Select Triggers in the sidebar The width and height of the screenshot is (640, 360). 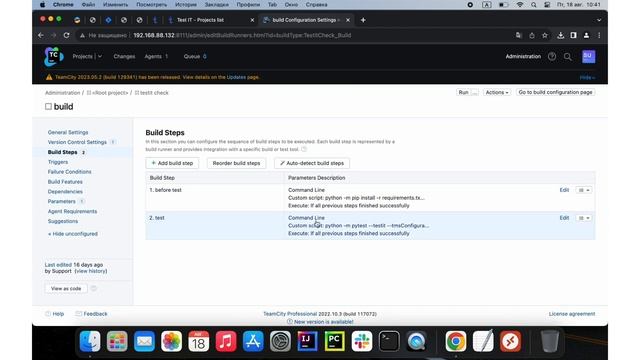point(58,162)
